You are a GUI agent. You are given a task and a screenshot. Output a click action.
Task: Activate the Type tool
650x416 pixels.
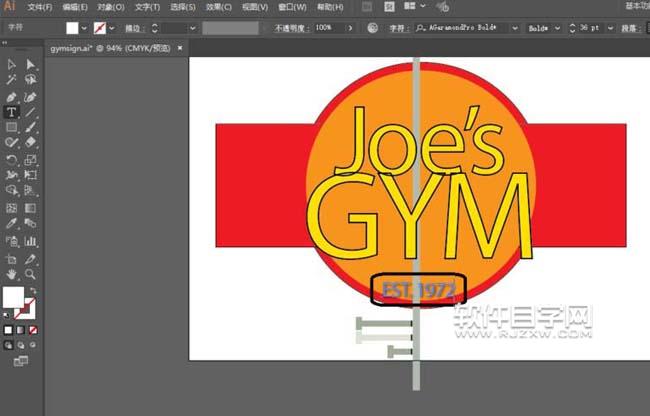click(x=12, y=113)
